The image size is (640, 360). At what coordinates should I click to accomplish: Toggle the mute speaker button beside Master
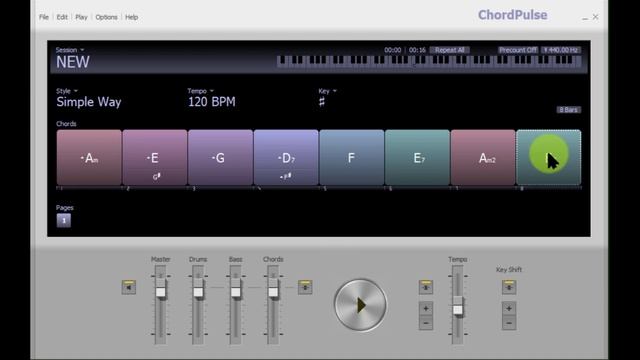[129, 287]
